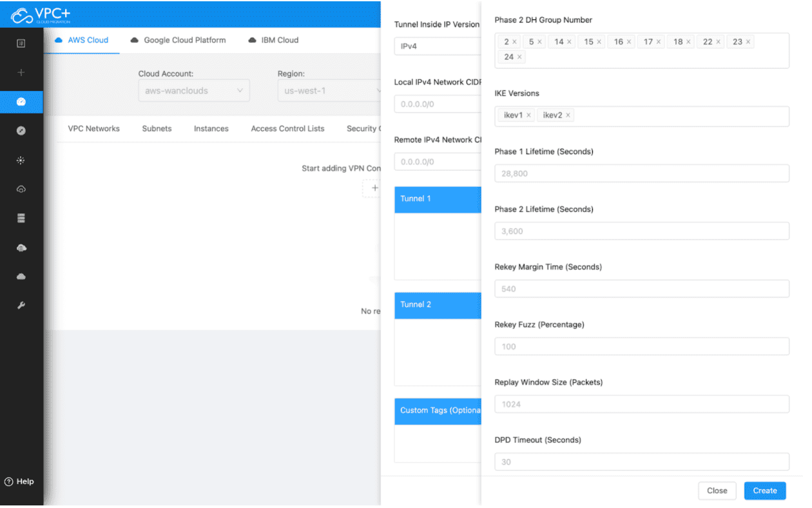Viewport: 812px width, 508px height.
Task: Open the Region us-west-1 dropdown
Action: (x=329, y=91)
